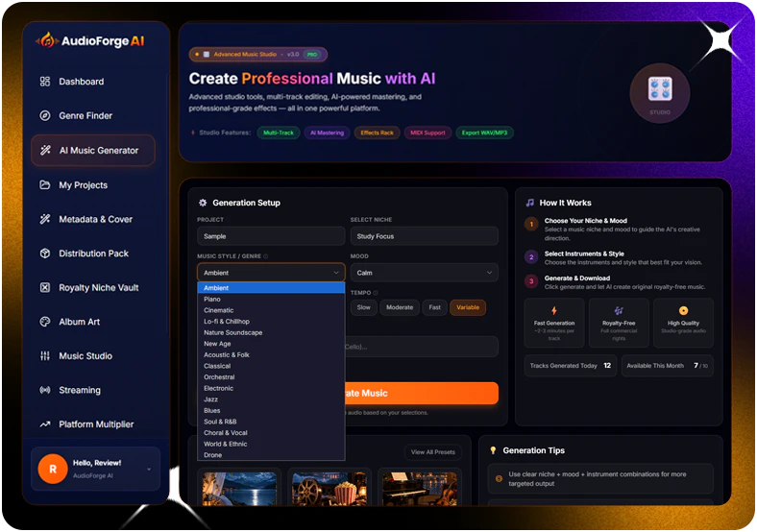This screenshot has width=757, height=532.
Task: Click the Royalty Niche Vault icon
Action: 45,288
